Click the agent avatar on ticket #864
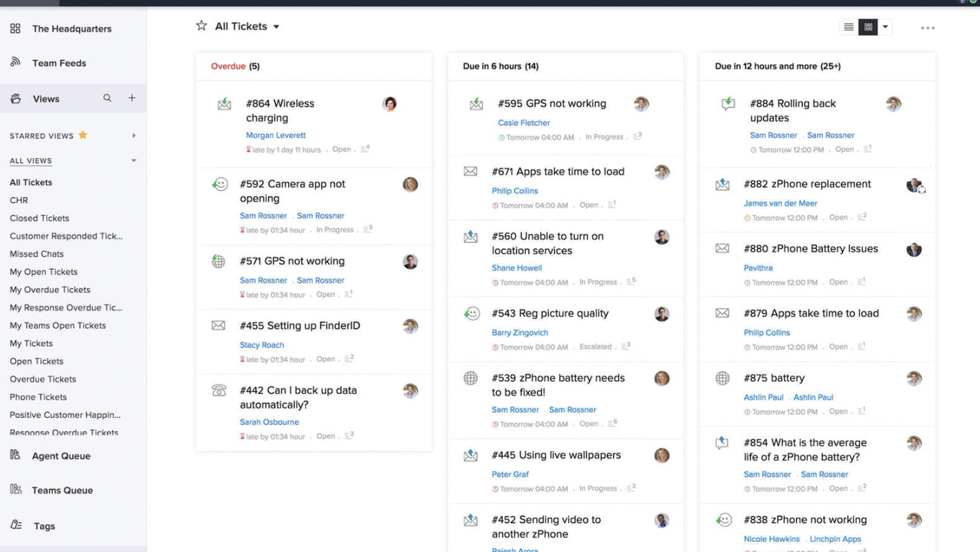This screenshot has width=980, height=552. [389, 104]
